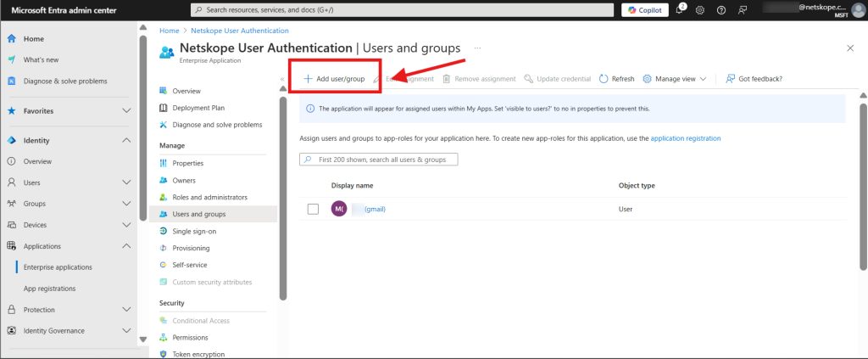Click the Refresh button
Screen dimensions: 868x359
pyautogui.click(x=617, y=79)
